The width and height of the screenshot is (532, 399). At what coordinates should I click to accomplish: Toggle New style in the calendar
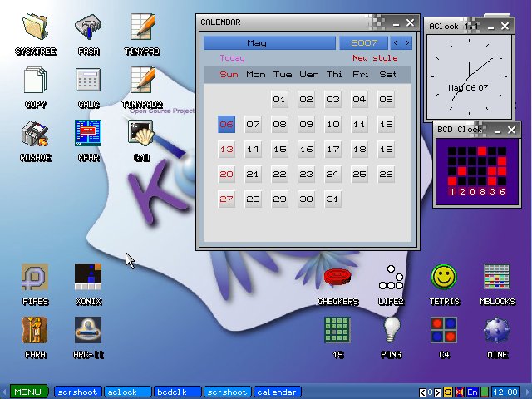click(x=375, y=58)
